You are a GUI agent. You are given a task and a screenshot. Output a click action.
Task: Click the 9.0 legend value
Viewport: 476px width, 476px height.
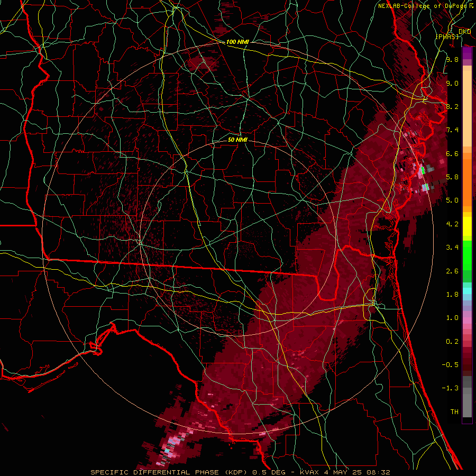[452, 83]
